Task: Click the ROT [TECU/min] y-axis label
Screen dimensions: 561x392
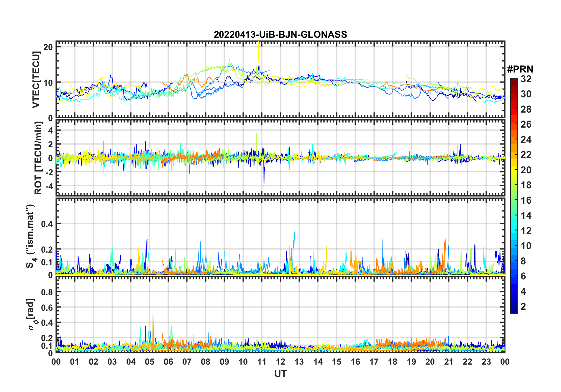Action: tap(38, 158)
